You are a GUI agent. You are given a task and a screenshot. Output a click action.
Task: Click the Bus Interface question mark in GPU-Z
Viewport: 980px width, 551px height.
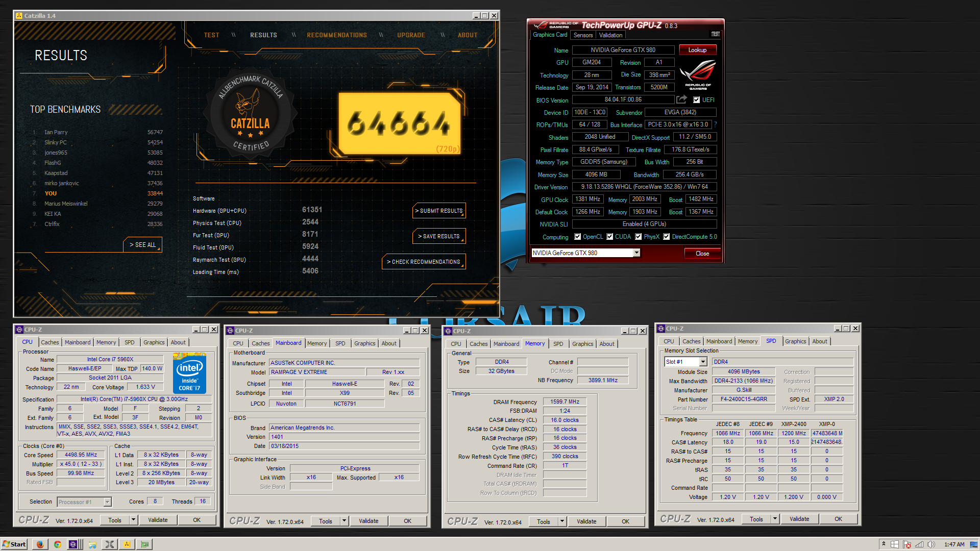click(715, 124)
